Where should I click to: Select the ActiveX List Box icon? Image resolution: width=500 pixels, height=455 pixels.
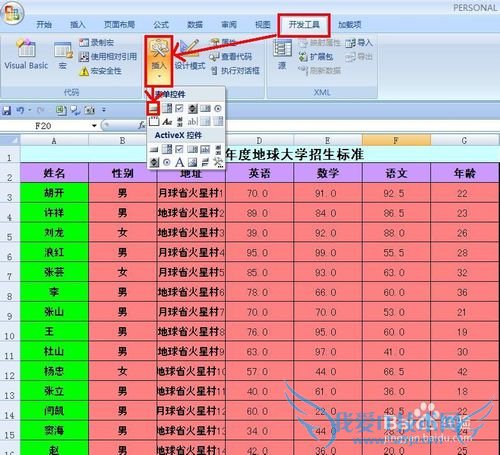[192, 149]
